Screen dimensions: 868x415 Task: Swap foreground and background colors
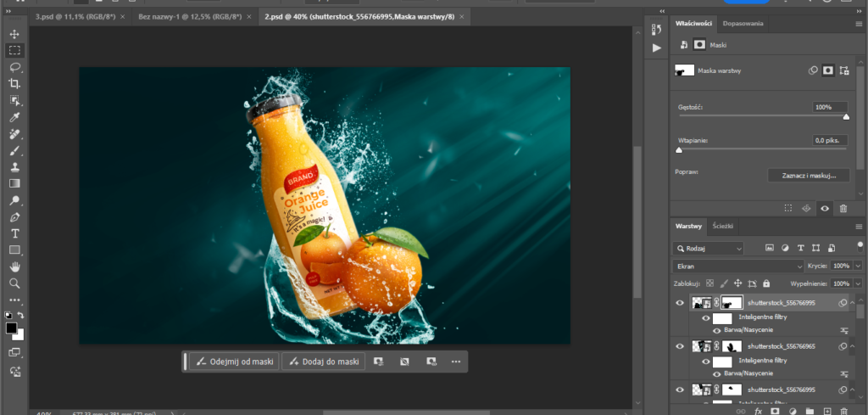(x=21, y=315)
